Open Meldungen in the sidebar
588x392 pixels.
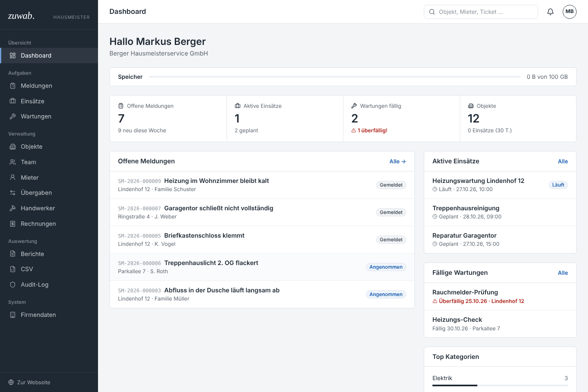49,86
